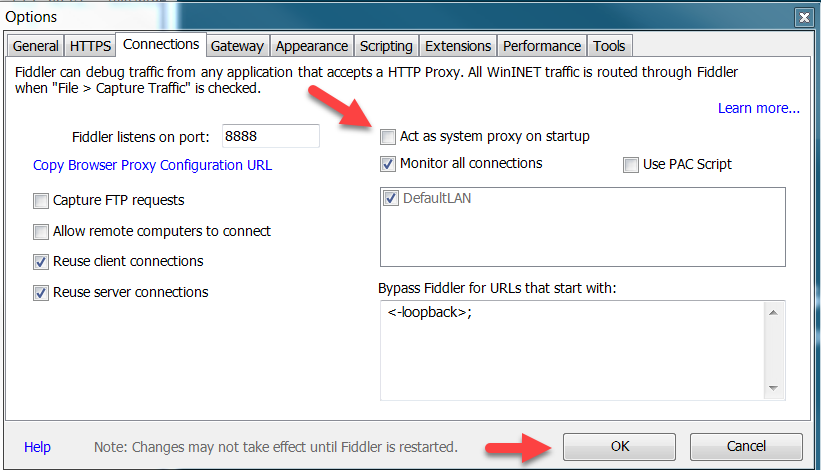This screenshot has width=822, height=470.
Task: Select the Gateway tab
Action: 237,46
